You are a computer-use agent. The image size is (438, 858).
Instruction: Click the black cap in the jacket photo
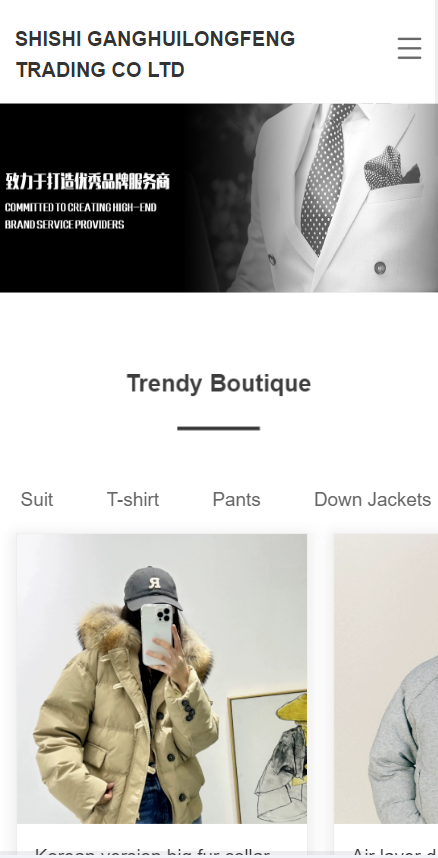pyautogui.click(x=152, y=588)
